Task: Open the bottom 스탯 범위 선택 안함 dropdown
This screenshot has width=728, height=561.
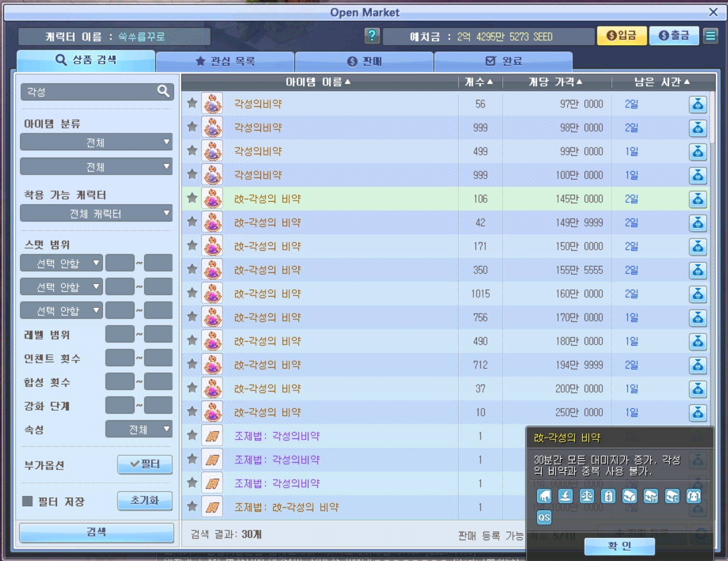Action: pyautogui.click(x=61, y=310)
